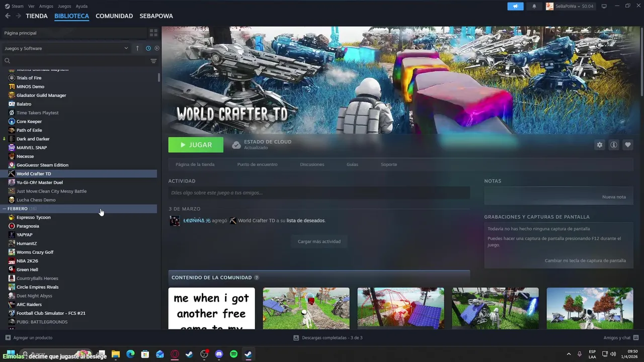The width and height of the screenshot is (644, 362).
Task: Show hidden tray icons chevron
Action: point(569,354)
